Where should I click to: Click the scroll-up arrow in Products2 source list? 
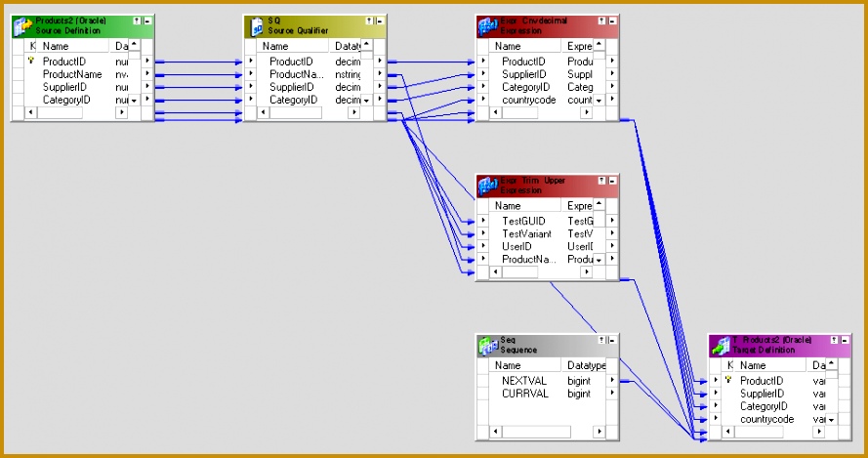(x=134, y=45)
